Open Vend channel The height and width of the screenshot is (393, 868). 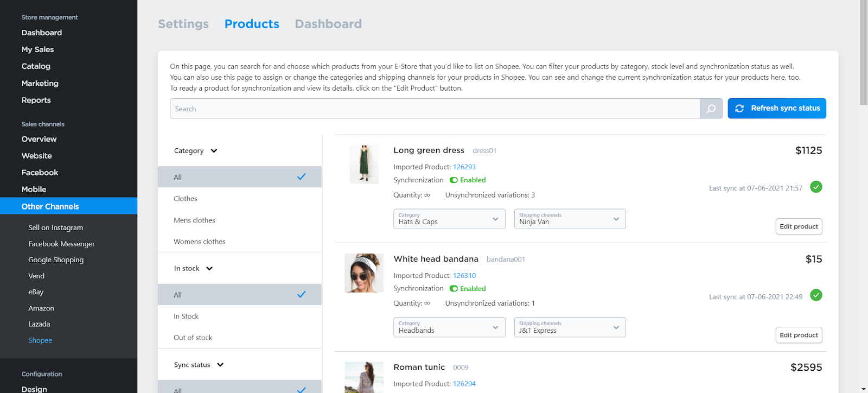(x=36, y=276)
